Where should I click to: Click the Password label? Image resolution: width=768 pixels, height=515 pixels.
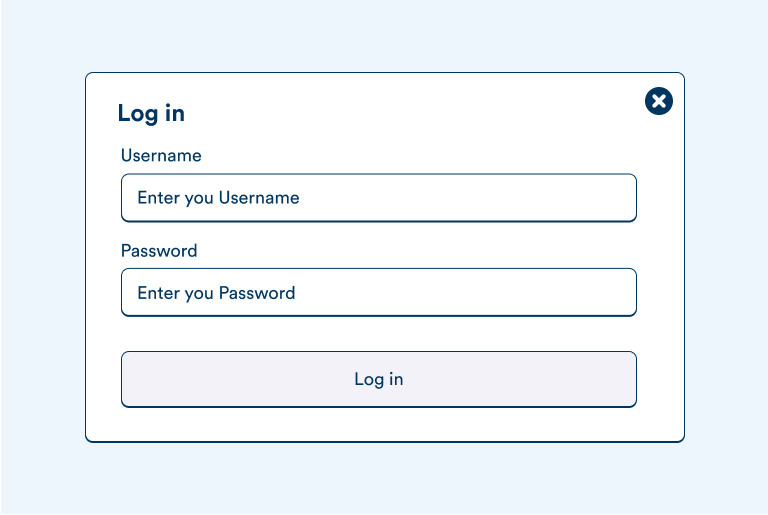click(x=159, y=251)
